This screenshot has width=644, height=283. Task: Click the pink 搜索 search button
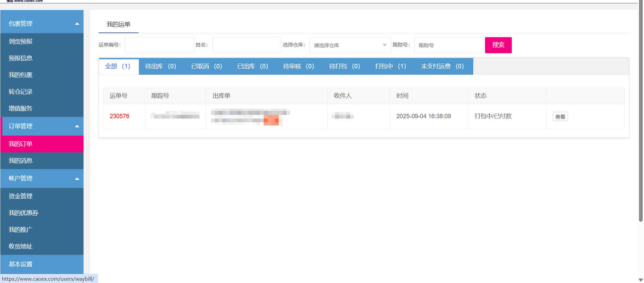click(x=498, y=45)
